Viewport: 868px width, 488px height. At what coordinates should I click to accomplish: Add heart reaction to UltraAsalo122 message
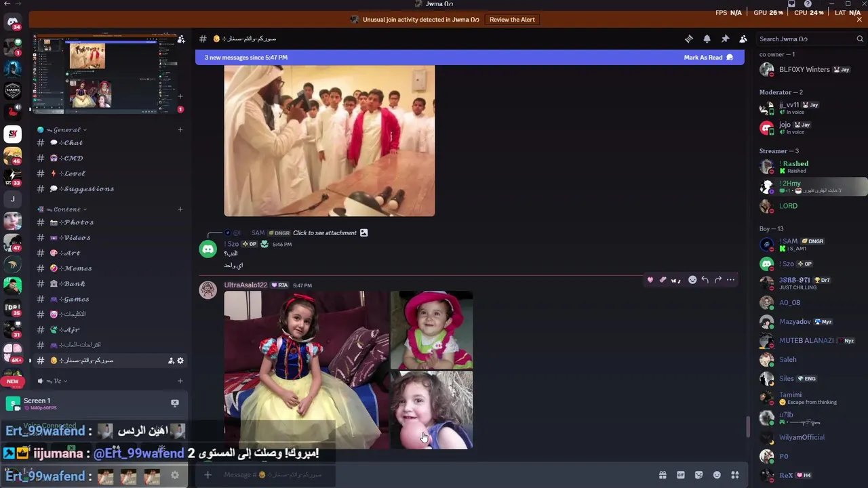(650, 280)
